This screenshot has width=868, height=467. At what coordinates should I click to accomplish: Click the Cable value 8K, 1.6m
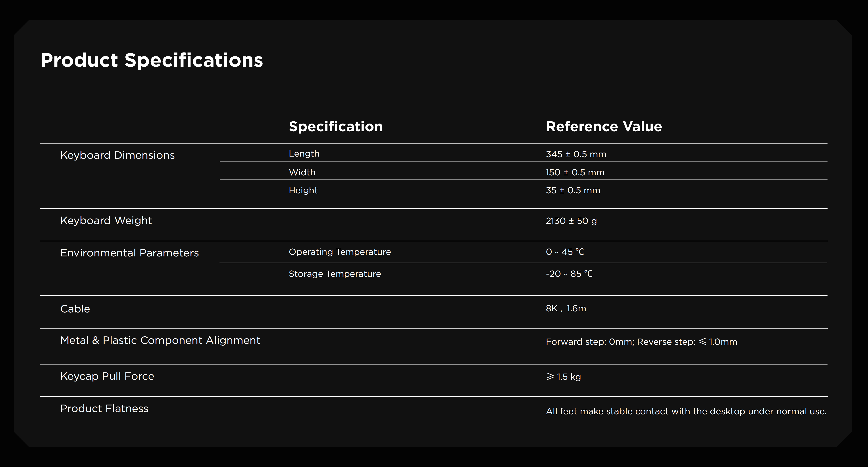pos(566,308)
